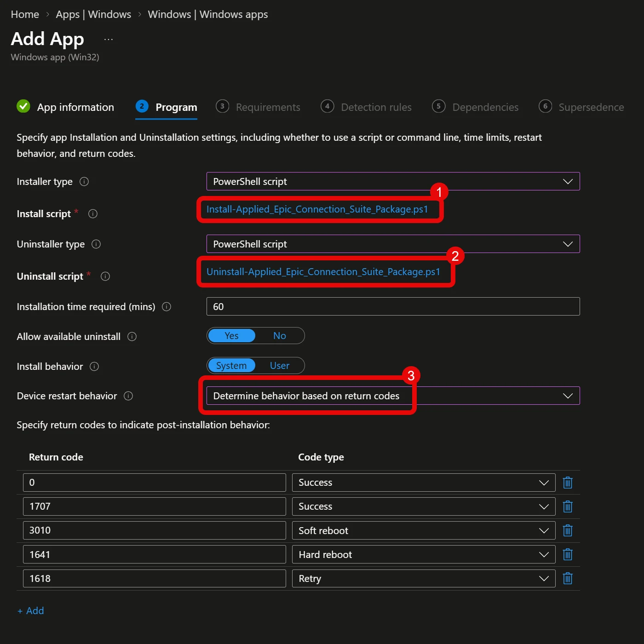
Task: Set Allow available uninstall to No
Action: tap(280, 336)
